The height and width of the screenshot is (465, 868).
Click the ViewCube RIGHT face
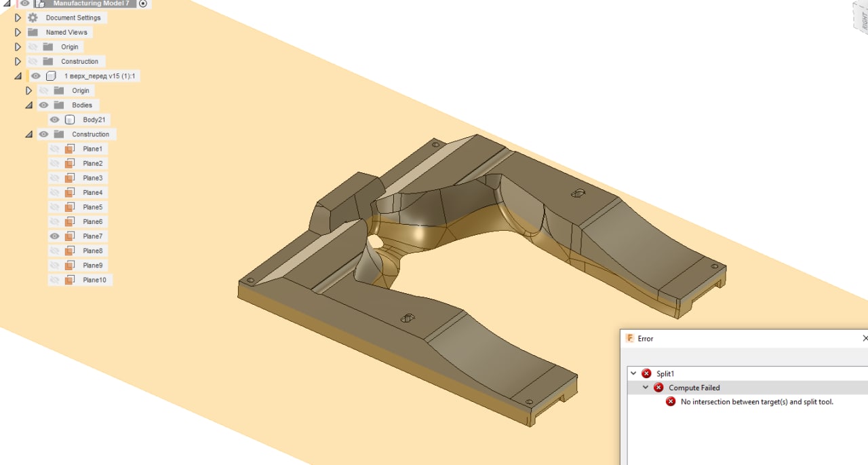pyautogui.click(x=863, y=20)
